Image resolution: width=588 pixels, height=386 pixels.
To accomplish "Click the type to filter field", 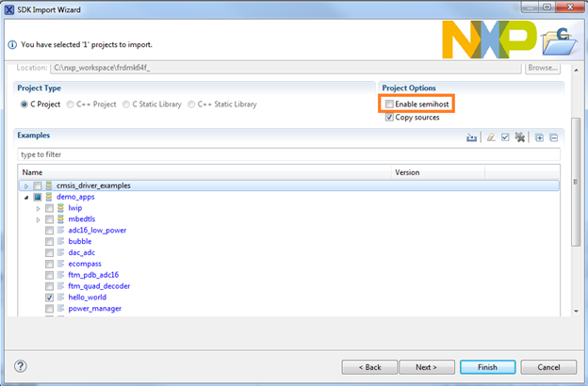I will (x=288, y=154).
